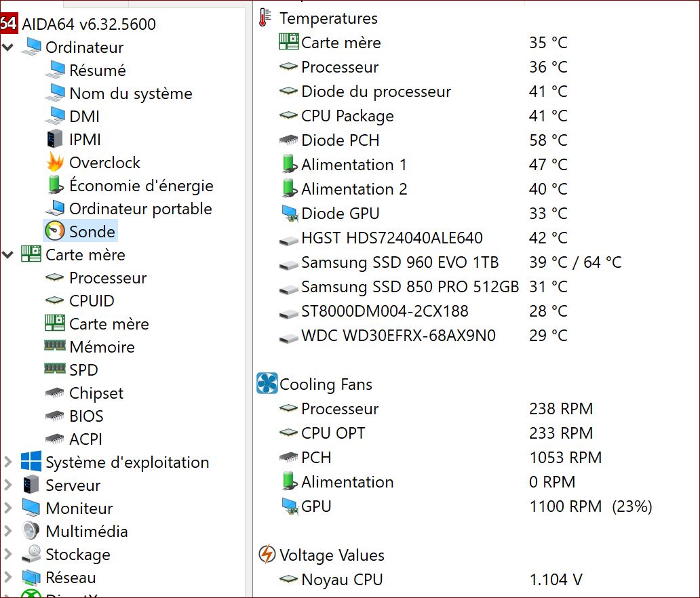Click the Voltage Values lightning icon
The width and height of the screenshot is (700, 598).
267,554
